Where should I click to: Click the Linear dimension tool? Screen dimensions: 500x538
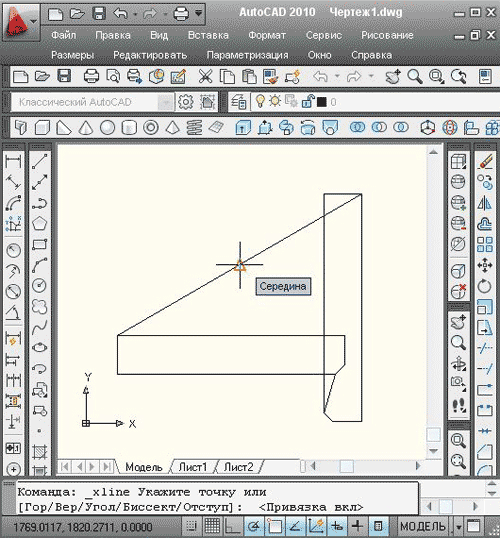click(x=13, y=161)
